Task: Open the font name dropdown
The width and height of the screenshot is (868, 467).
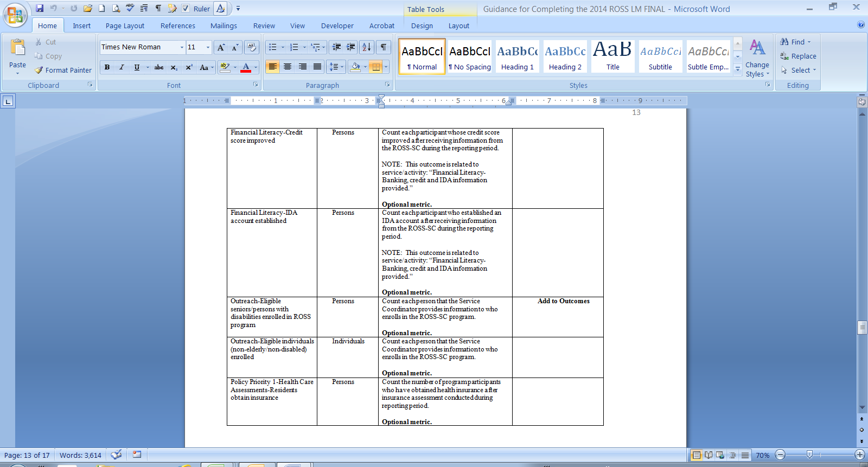Action: 182,47
